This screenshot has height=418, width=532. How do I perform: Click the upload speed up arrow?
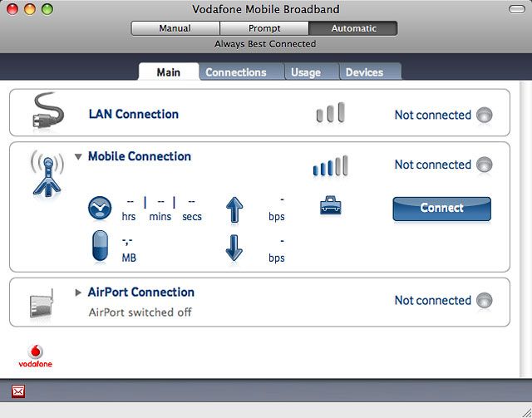pyautogui.click(x=234, y=209)
